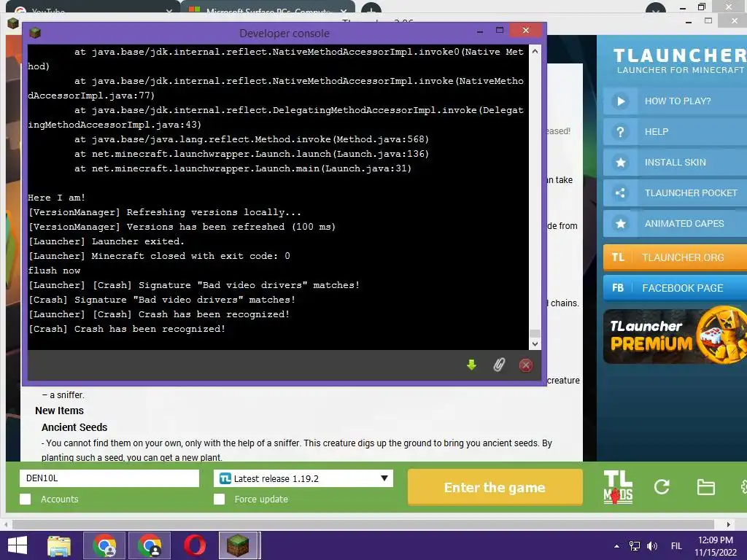Click Minecraft block icon on taskbar
Viewport: 747px width, 560px height.
(x=237, y=545)
